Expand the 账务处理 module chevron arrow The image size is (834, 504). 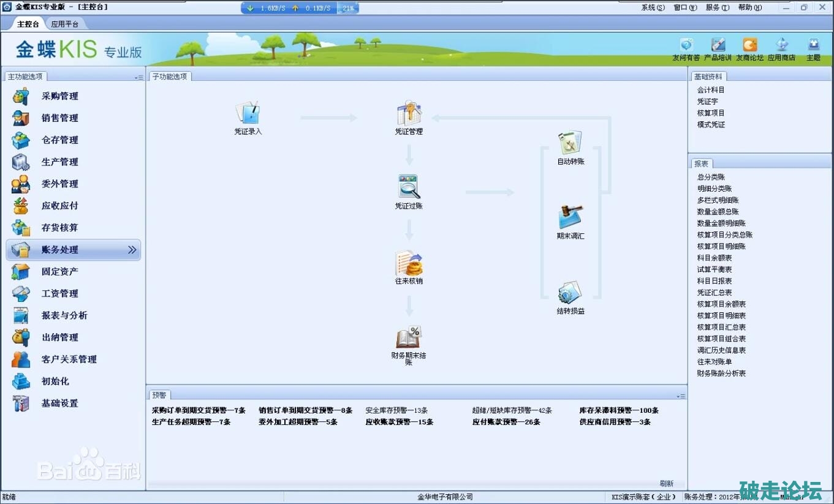[x=132, y=250]
